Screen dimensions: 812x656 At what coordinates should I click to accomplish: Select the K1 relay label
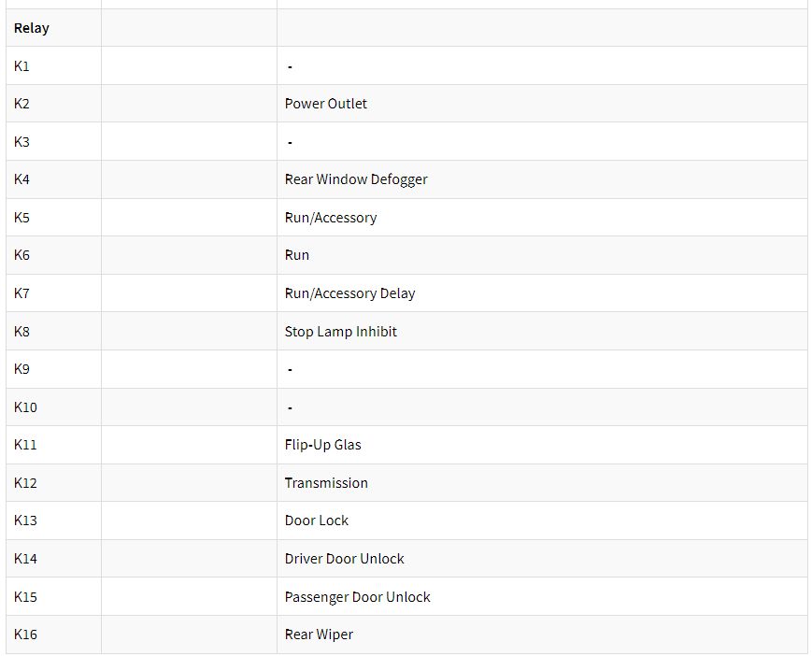pyautogui.click(x=21, y=66)
